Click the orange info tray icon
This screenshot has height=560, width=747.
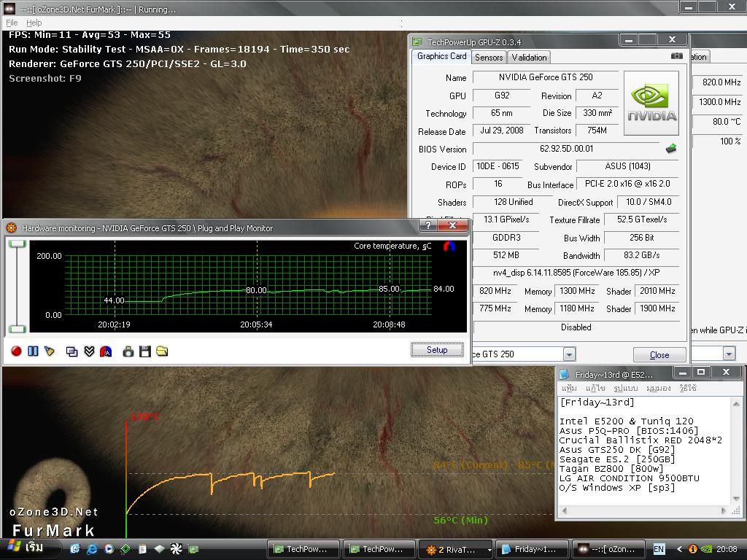[x=693, y=549]
